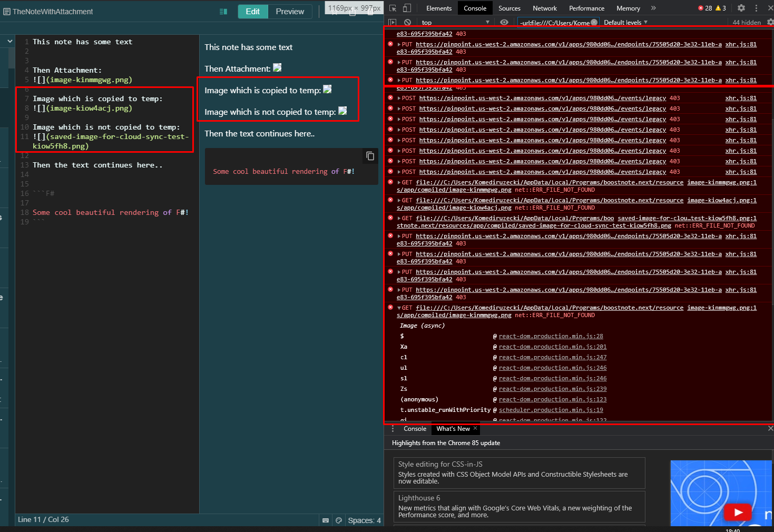Screen dimensions: 774x532
Task: Open the 'Lighthouse 6' card
Action: tap(520, 507)
